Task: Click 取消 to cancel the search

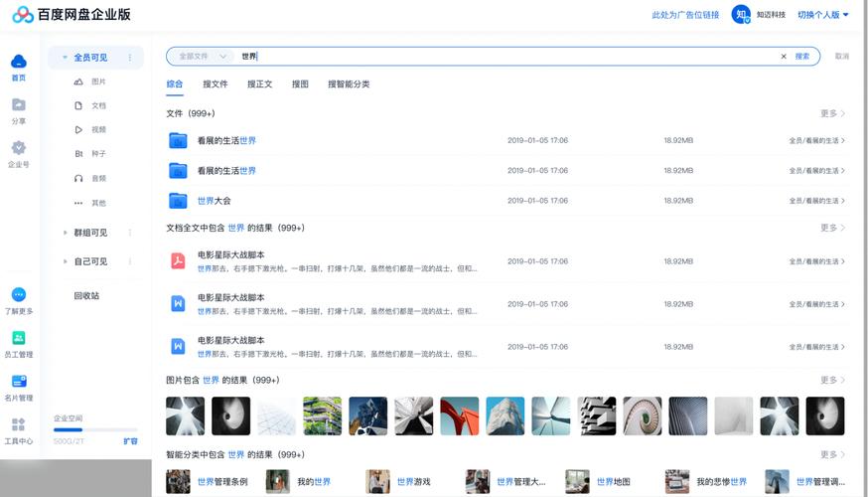Action: (x=842, y=56)
